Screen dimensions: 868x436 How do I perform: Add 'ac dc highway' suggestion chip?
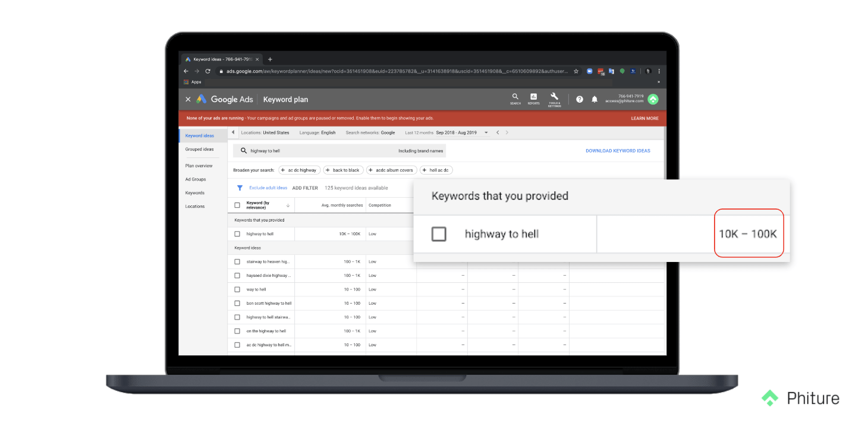pyautogui.click(x=300, y=170)
